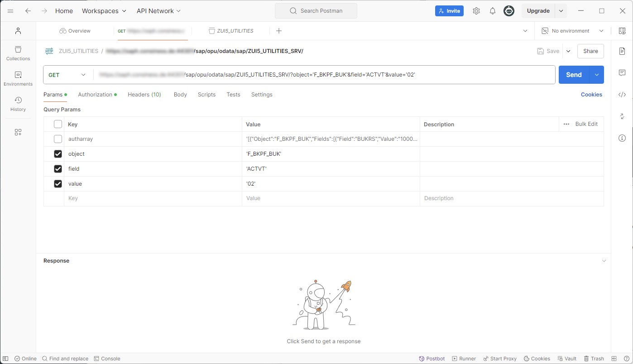Go back with the left arrow
This screenshot has height=364, width=633.
pos(28,11)
